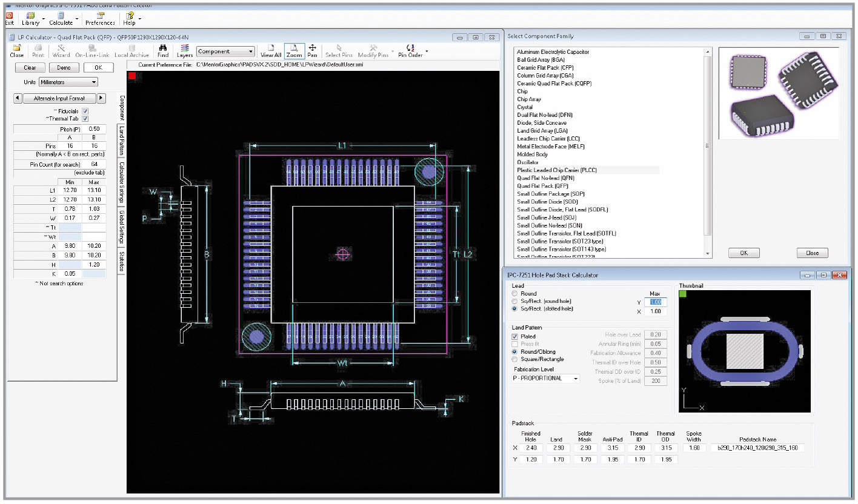Toggle the Fiducials checkbox

click(x=85, y=111)
